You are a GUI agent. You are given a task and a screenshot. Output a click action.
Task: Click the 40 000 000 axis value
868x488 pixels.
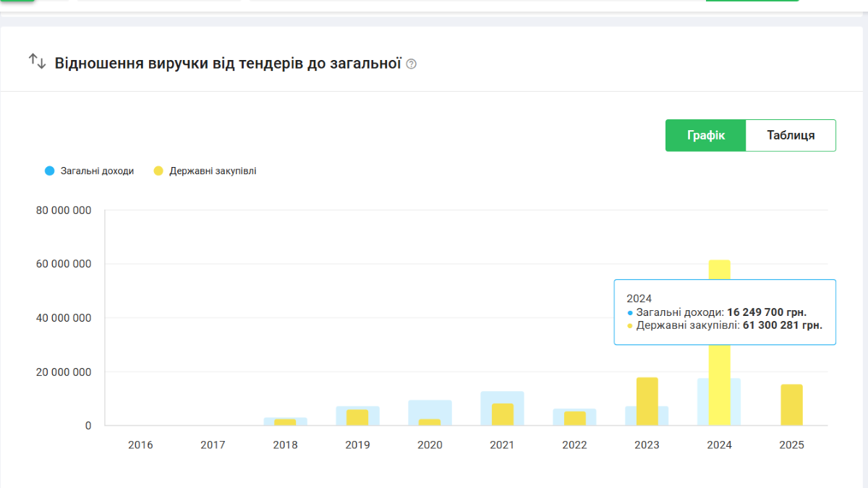[x=64, y=318]
